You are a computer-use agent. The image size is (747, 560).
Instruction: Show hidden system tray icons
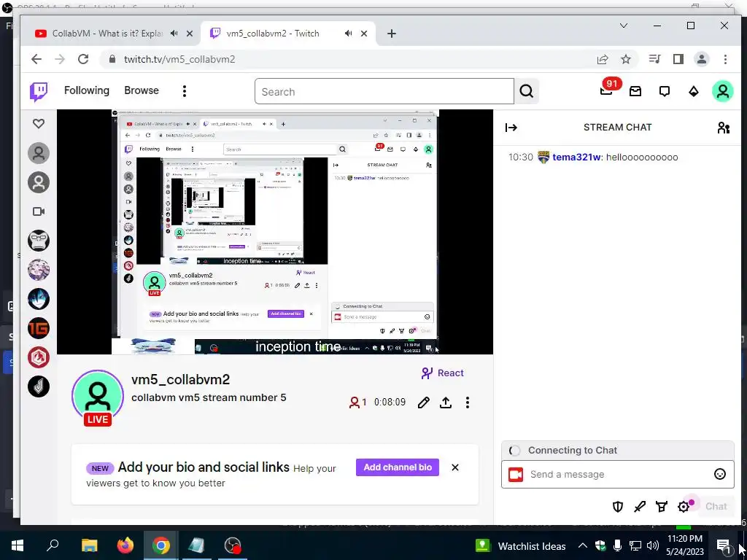(582, 545)
